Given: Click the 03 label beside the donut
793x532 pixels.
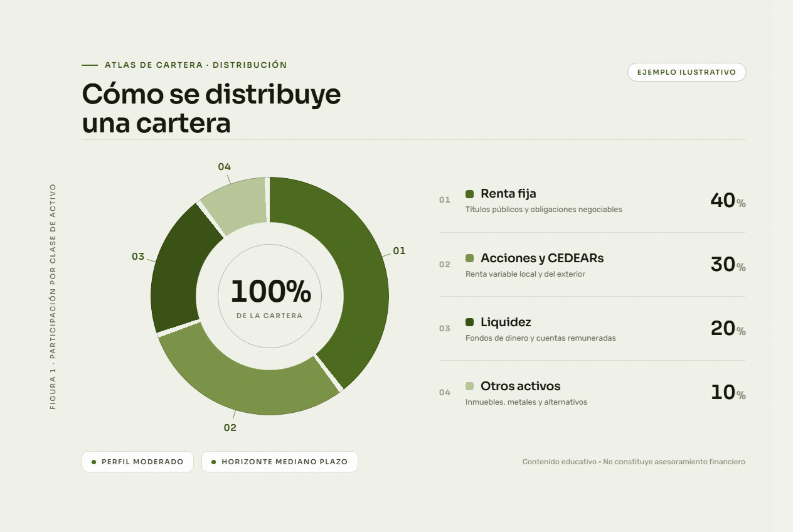Looking at the screenshot, I should (138, 257).
